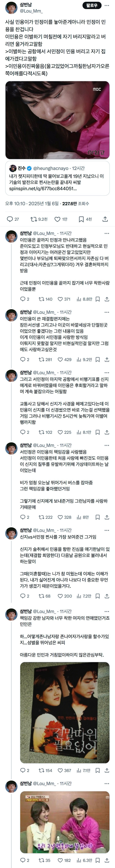
Task: Bookmark the reply with 9.2만 views
Action: (x=98, y=360)
